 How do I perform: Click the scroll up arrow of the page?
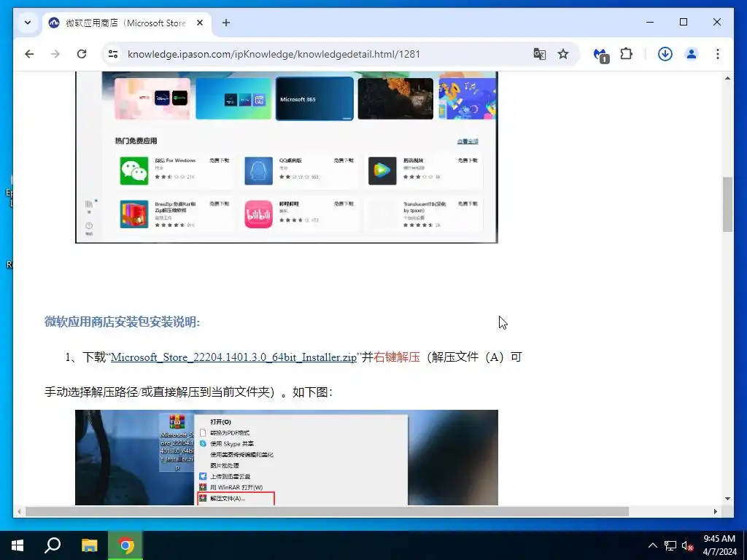click(727, 78)
